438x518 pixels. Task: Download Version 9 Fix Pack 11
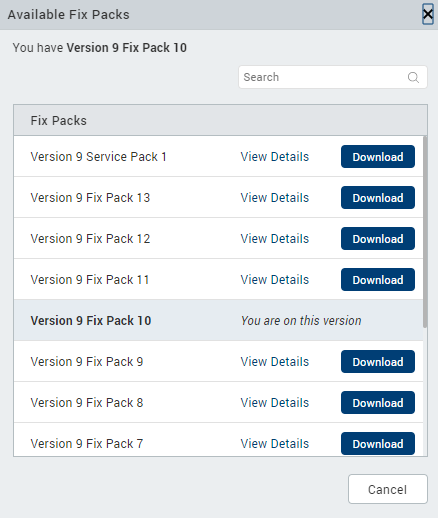click(378, 280)
